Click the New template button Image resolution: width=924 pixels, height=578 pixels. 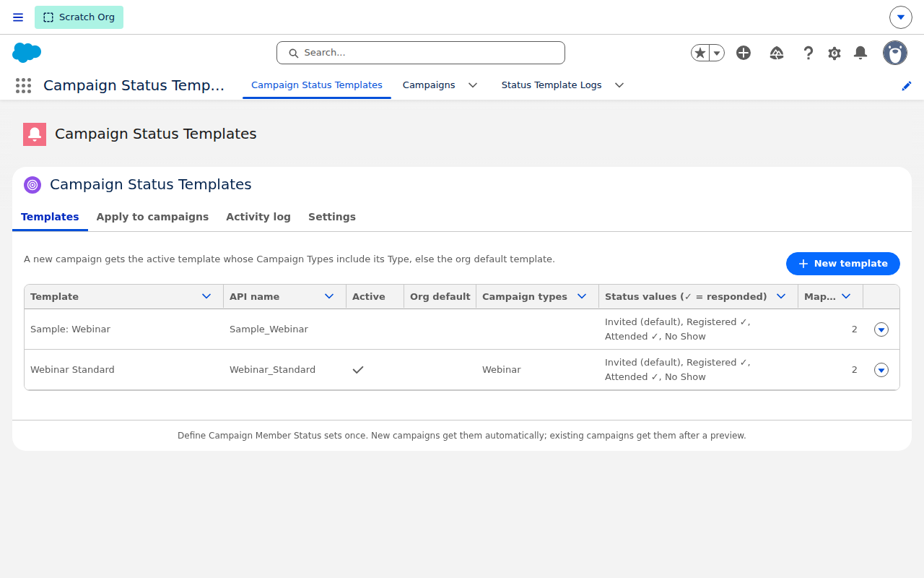click(x=843, y=264)
